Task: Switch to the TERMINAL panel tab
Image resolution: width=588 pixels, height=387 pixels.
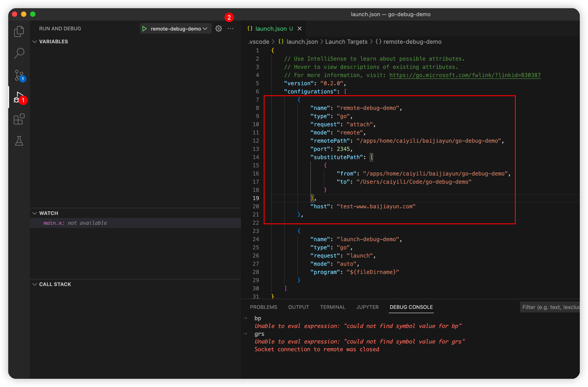Action: [x=332, y=307]
